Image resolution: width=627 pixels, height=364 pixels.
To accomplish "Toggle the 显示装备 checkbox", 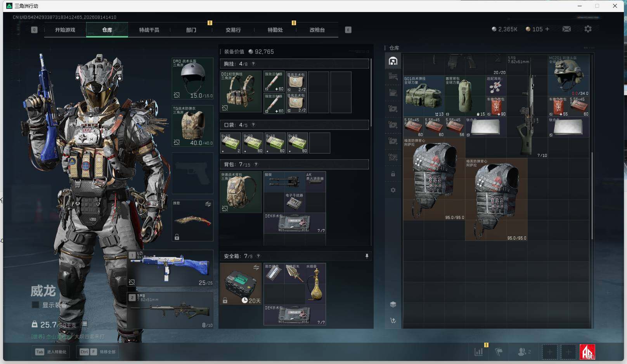I will 35,305.
